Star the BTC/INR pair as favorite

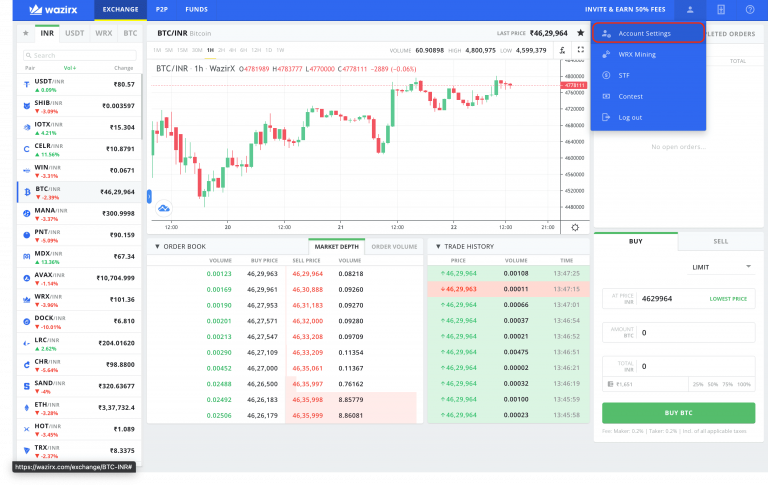coord(580,33)
